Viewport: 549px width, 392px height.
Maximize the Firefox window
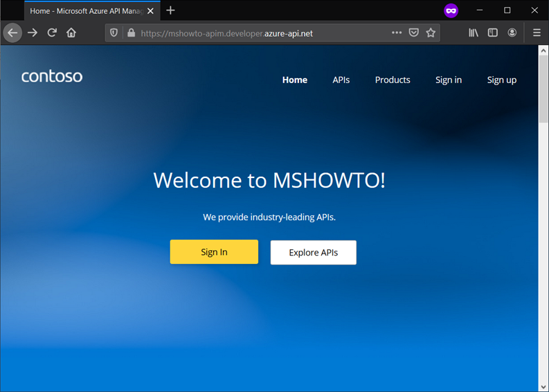(507, 10)
